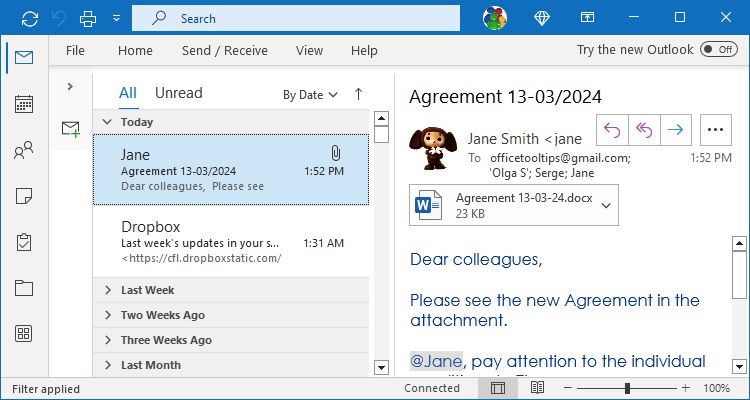The width and height of the screenshot is (750, 400).
Task: Open the File menu
Action: point(75,50)
